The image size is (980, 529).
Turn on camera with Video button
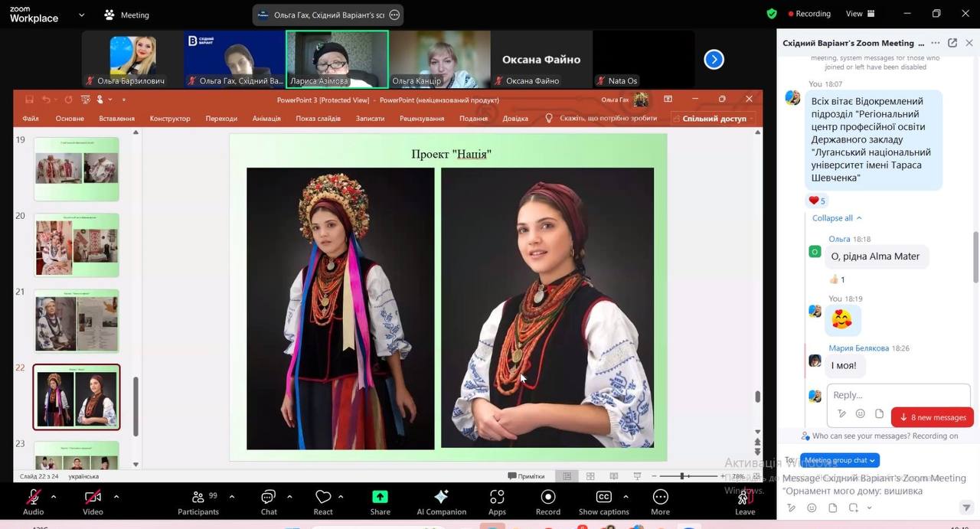(93, 501)
